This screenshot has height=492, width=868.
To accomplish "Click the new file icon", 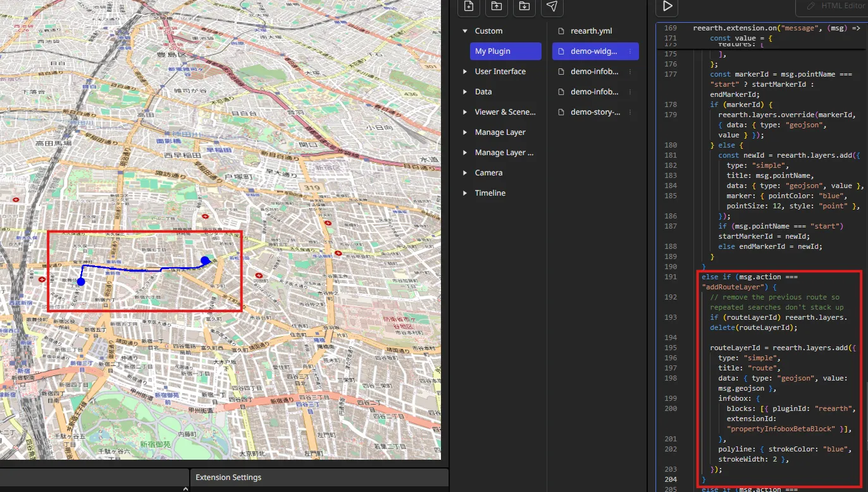I will [x=469, y=6].
